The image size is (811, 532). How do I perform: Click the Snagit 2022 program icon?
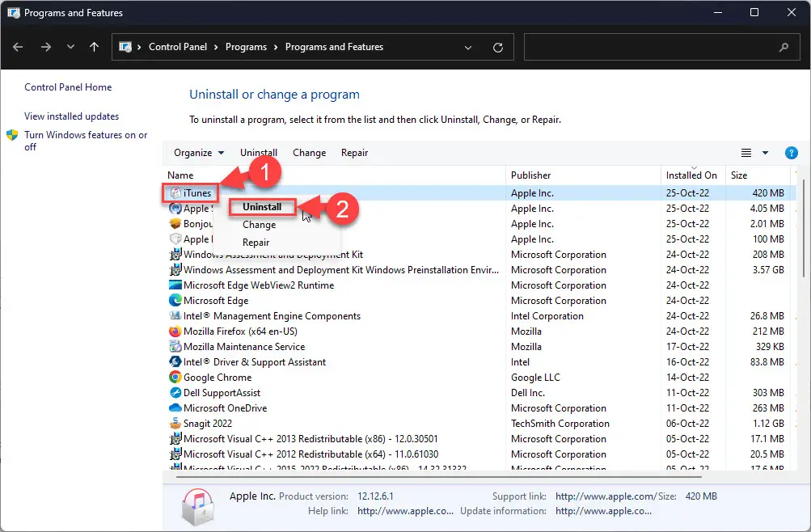tap(175, 424)
